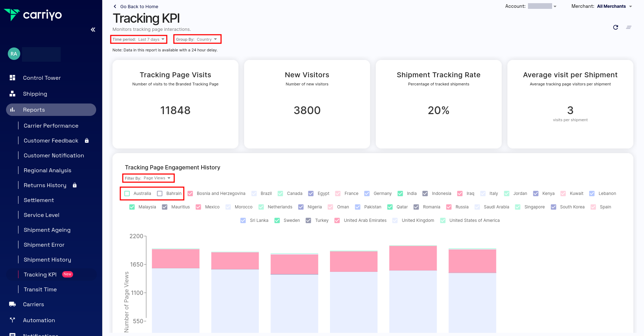Uncheck the Qatar legend checkbox
This screenshot has width=644, height=336.
tap(390, 207)
